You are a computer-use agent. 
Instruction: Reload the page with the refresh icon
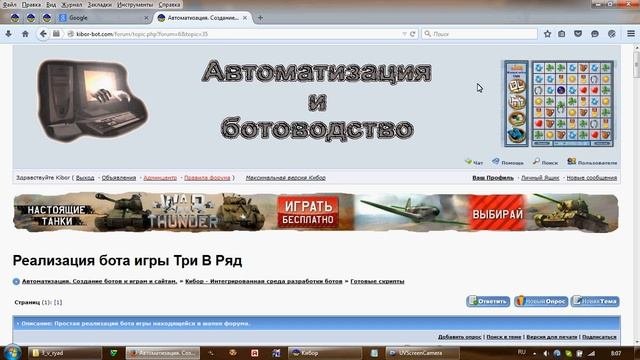[x=412, y=34]
